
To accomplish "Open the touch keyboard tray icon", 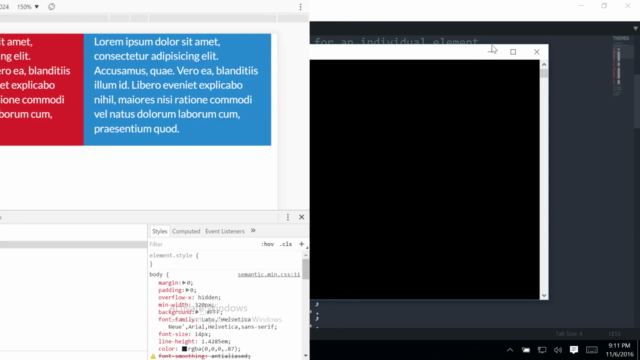I will click(592, 350).
